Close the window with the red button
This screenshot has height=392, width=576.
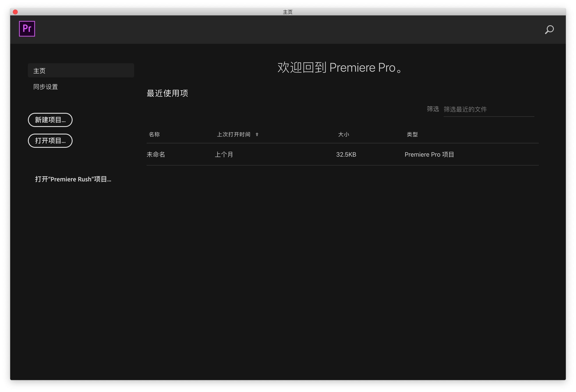pyautogui.click(x=15, y=12)
